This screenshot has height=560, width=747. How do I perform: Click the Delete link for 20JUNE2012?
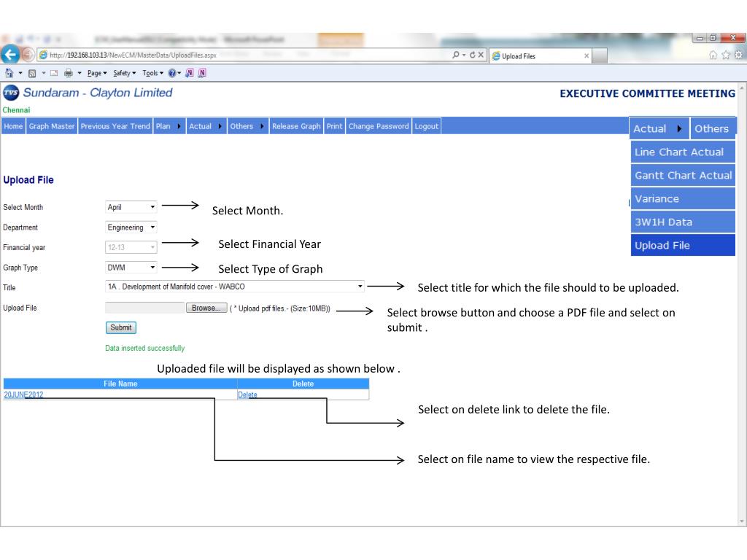click(247, 394)
